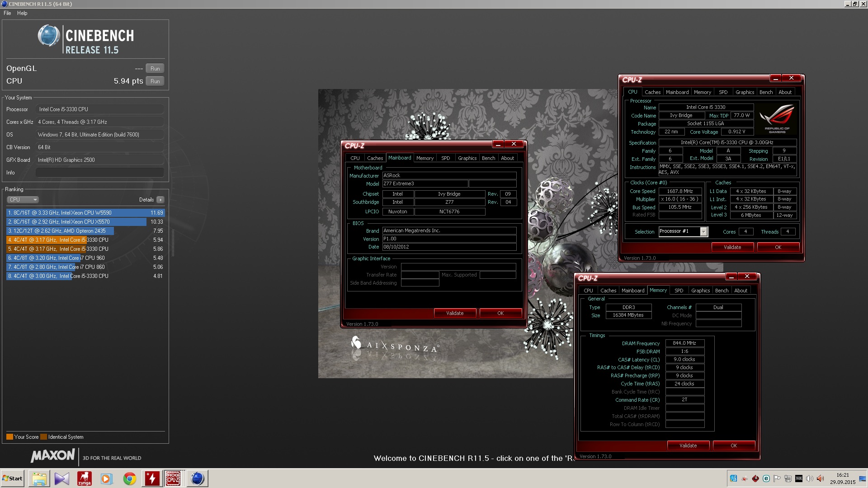
Task: Open Graphics tab in Memory CPU-Z window
Action: pyautogui.click(x=700, y=291)
